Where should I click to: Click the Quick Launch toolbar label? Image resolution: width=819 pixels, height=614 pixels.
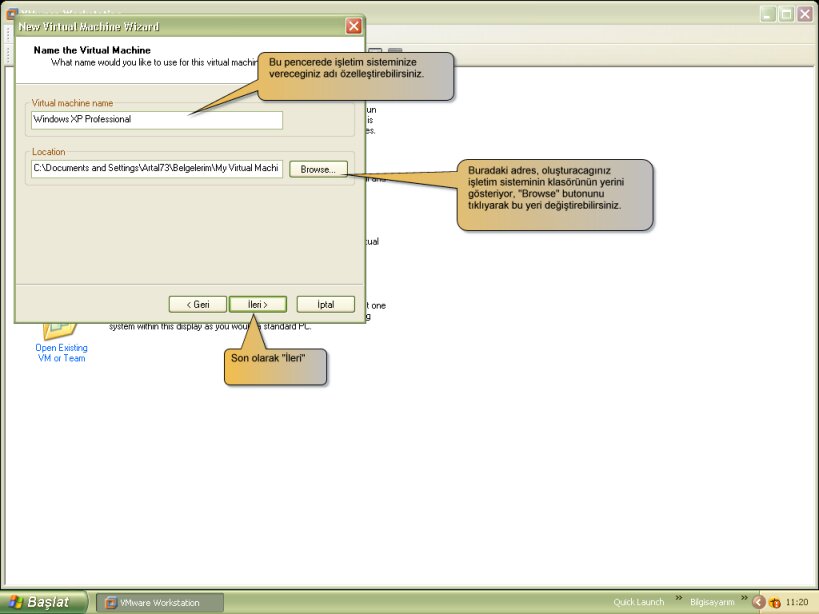click(x=638, y=602)
